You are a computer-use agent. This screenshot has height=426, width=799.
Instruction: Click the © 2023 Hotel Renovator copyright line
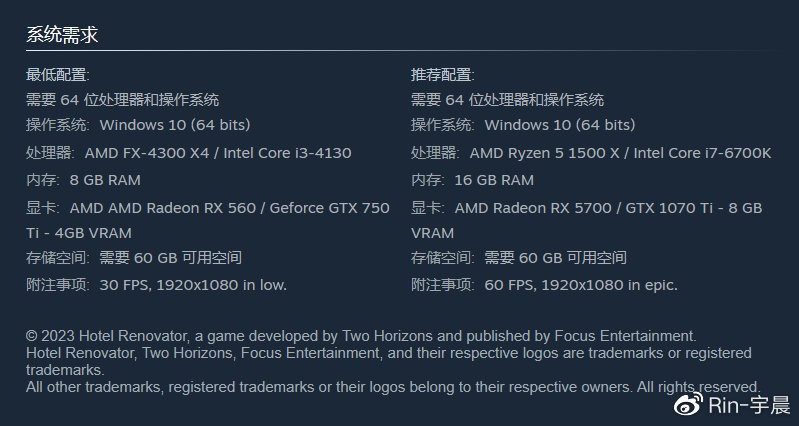[x=361, y=336]
